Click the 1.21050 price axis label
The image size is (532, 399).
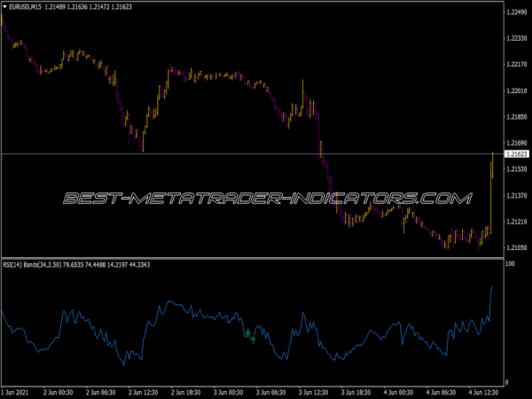pos(517,248)
